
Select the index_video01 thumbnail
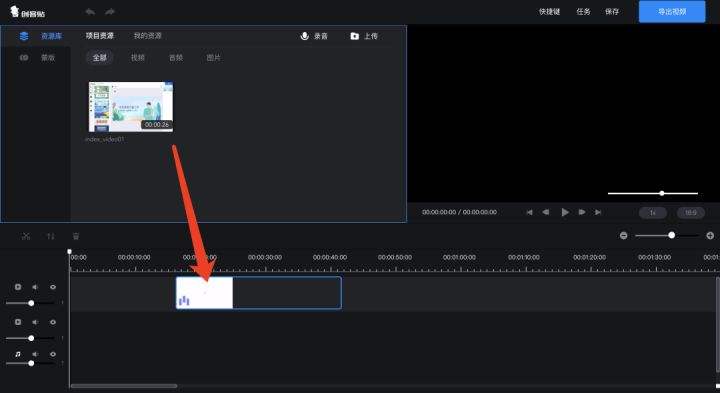point(131,107)
